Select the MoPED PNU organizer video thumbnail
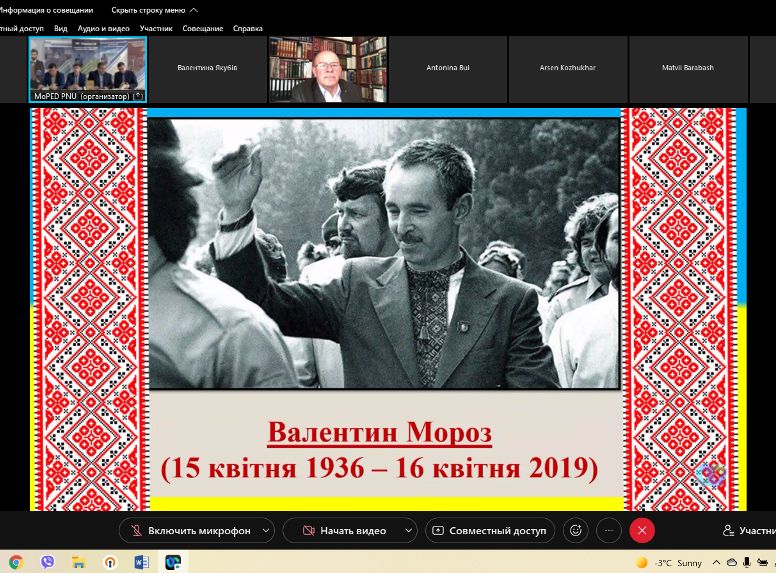The image size is (776, 573). coord(88,69)
